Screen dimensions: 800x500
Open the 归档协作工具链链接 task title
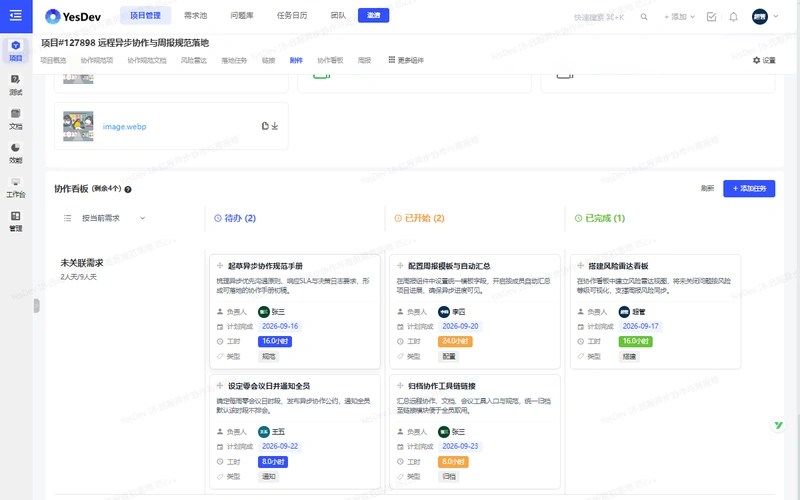pos(442,386)
